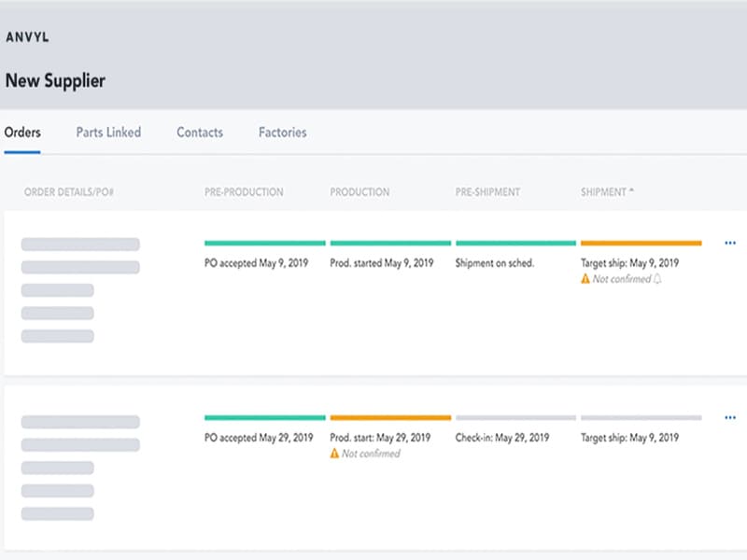This screenshot has width=747, height=560.
Task: Click the Pre-Production column header
Action: (x=244, y=192)
